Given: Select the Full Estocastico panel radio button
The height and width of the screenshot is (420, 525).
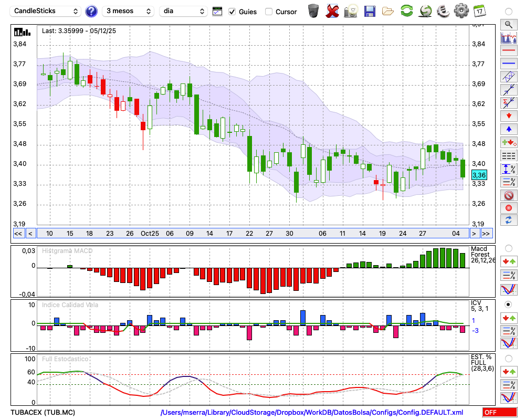Looking at the screenshot, I should (508, 359).
